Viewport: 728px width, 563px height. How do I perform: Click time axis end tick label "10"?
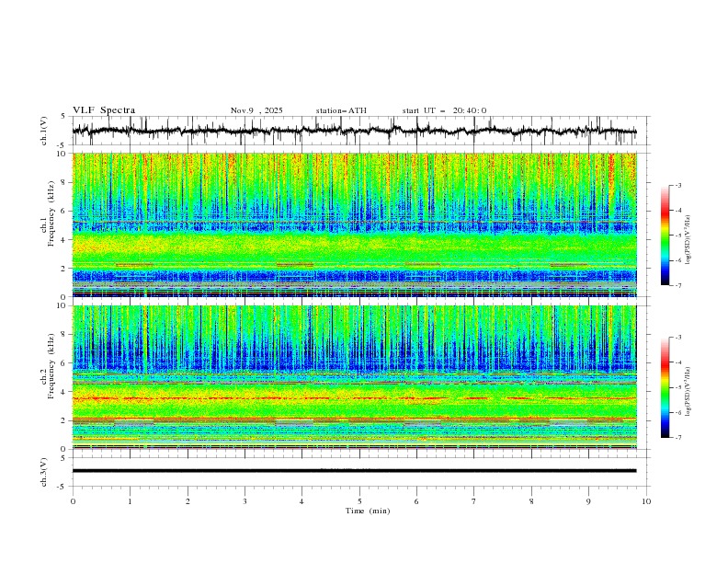coord(646,501)
